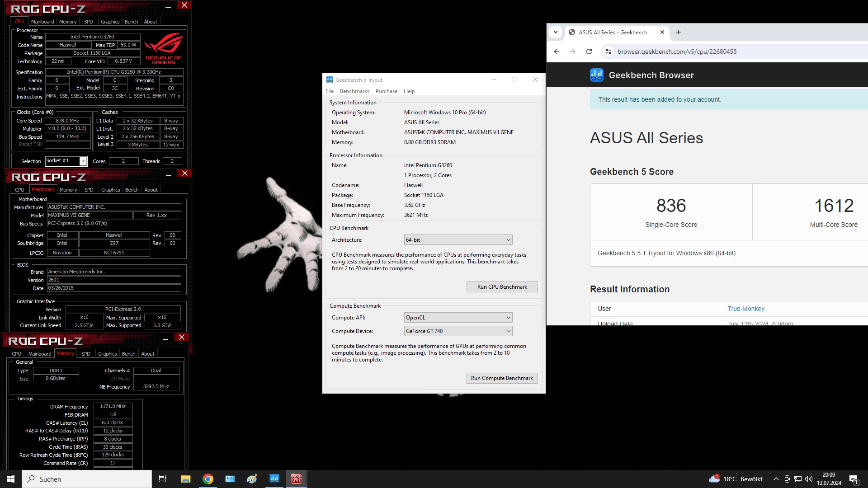
Task: Click the Geekbench 5 Tryout title icon
Action: [x=330, y=80]
